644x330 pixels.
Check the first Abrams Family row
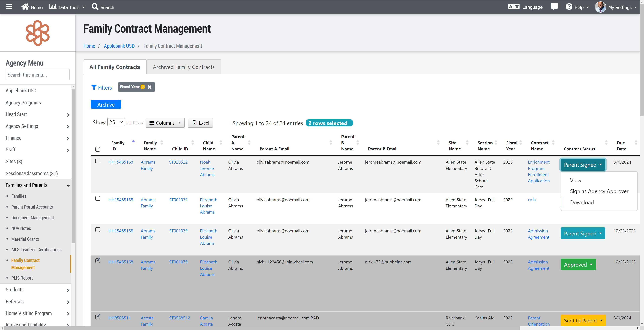coord(98,161)
